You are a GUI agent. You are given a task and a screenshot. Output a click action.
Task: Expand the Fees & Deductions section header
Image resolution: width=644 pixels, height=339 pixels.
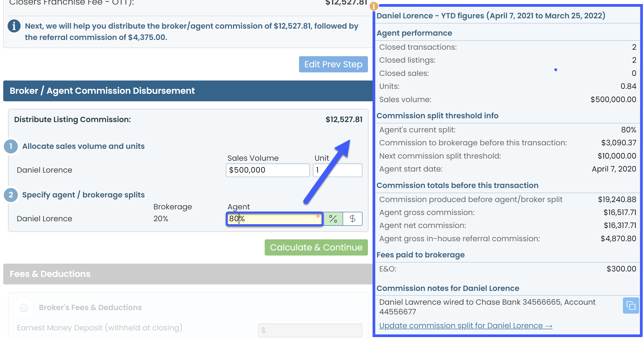pos(187,274)
